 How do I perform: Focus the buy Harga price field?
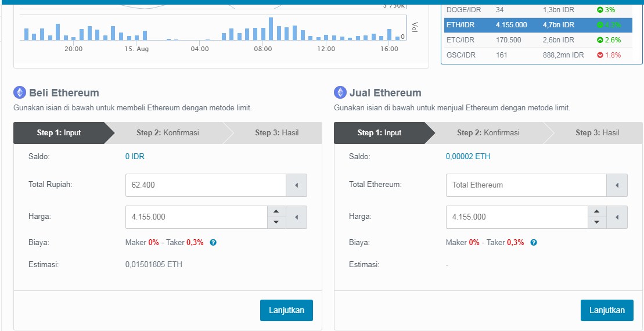click(x=197, y=217)
